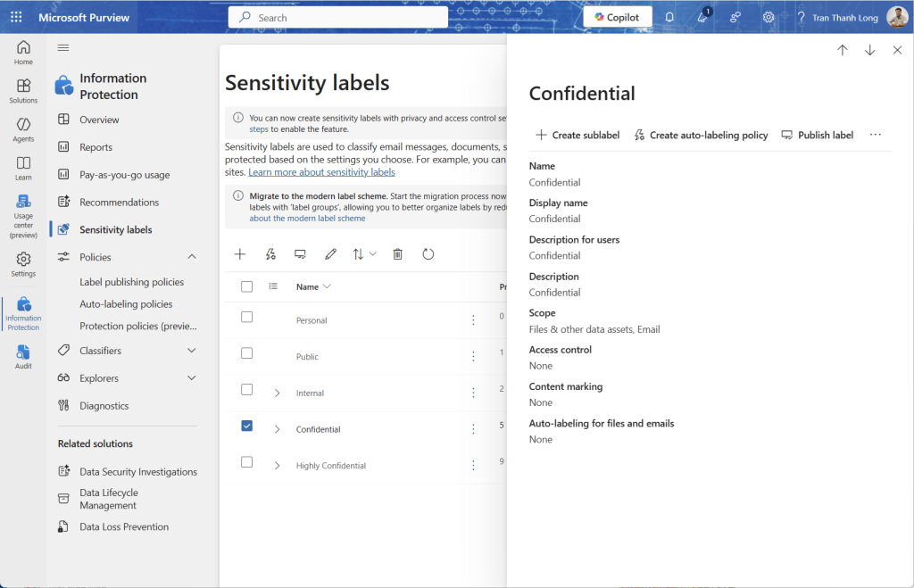Image resolution: width=914 pixels, height=588 pixels.
Task: Expand the Highly Confidential label row
Action: click(277, 466)
